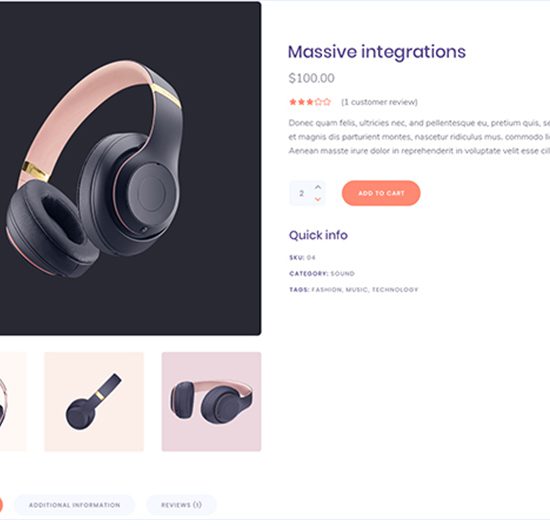The width and height of the screenshot is (550, 526).
Task: Increase quantity with the up arrow
Action: 318,187
